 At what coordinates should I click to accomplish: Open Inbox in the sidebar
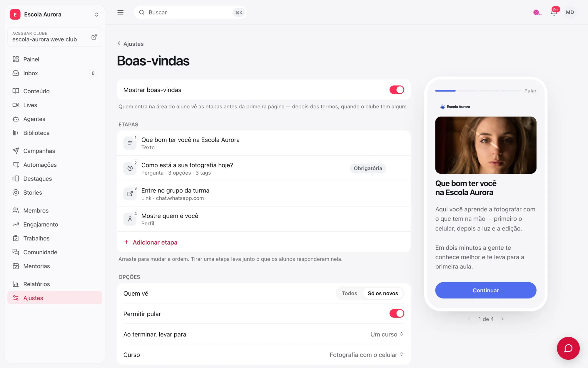55,73
